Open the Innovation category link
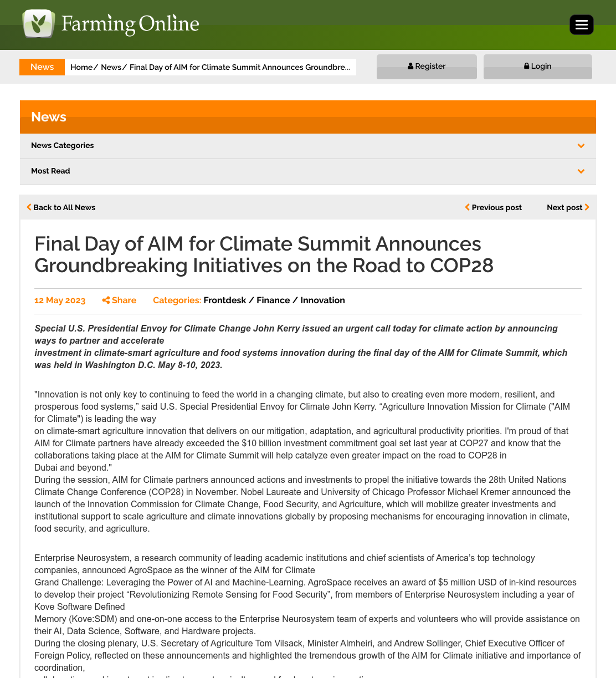Image resolution: width=616 pixels, height=678 pixels. 322,300
